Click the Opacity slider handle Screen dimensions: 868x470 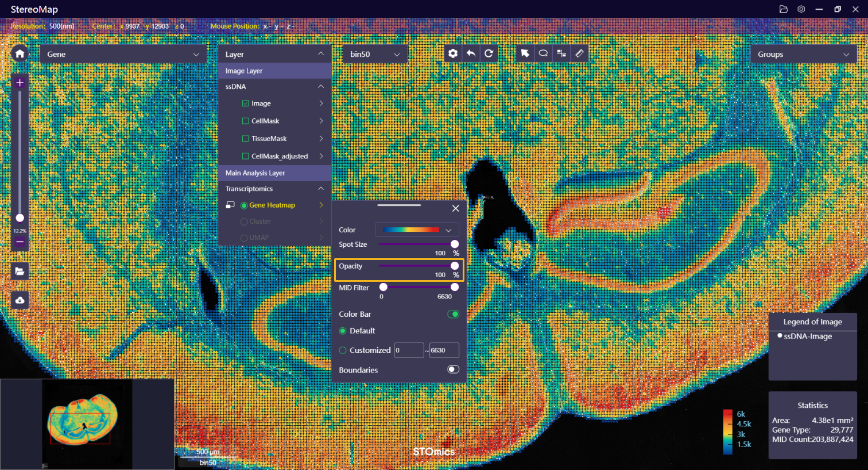tap(455, 266)
